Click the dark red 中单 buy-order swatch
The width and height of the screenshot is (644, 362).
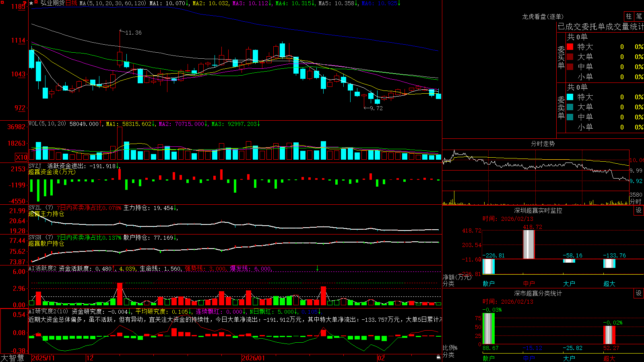[570, 67]
